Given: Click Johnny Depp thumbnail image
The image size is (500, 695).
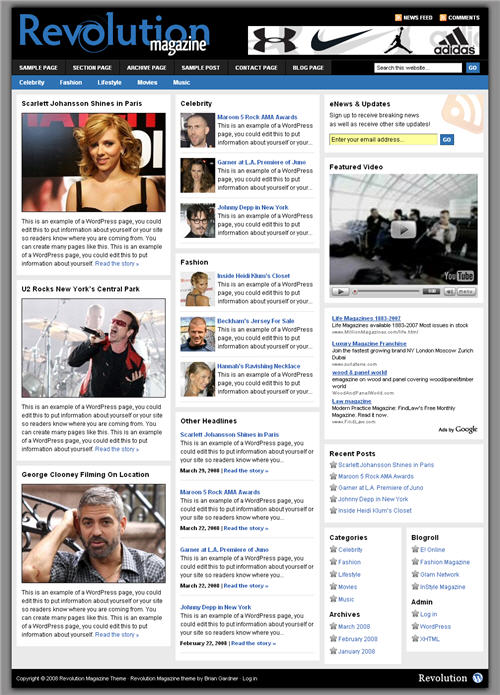Looking at the screenshot, I should click(x=198, y=220).
